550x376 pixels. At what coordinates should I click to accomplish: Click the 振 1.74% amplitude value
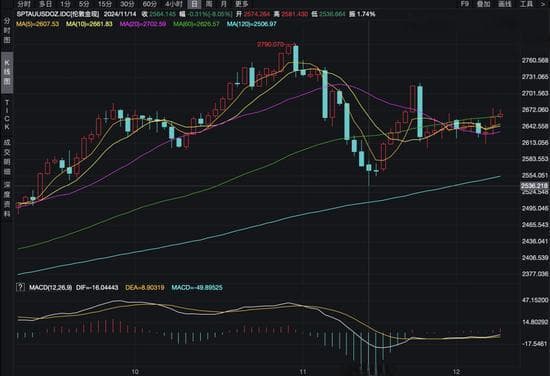point(362,14)
